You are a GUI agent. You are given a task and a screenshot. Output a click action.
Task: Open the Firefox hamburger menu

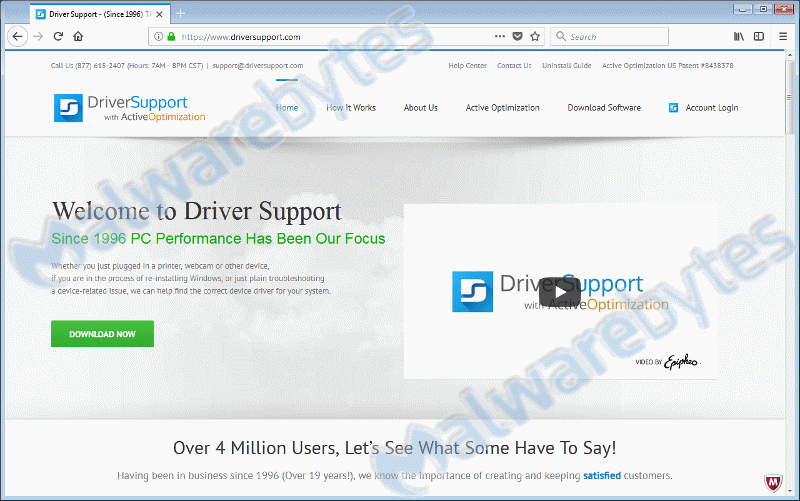(781, 36)
